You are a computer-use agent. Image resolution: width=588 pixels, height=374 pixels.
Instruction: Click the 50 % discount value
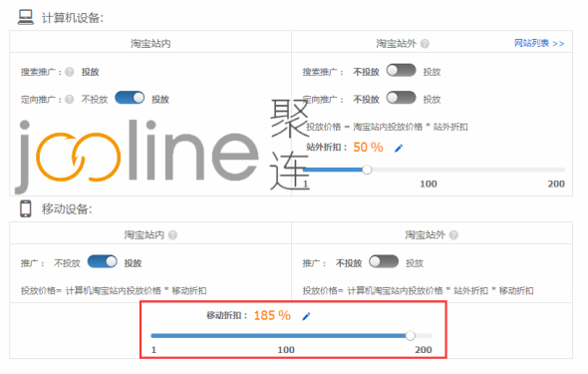368,147
